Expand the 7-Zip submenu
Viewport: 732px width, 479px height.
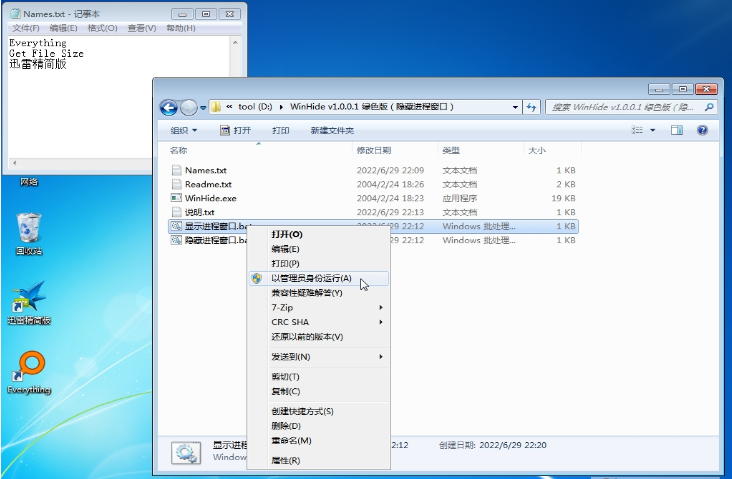point(319,308)
